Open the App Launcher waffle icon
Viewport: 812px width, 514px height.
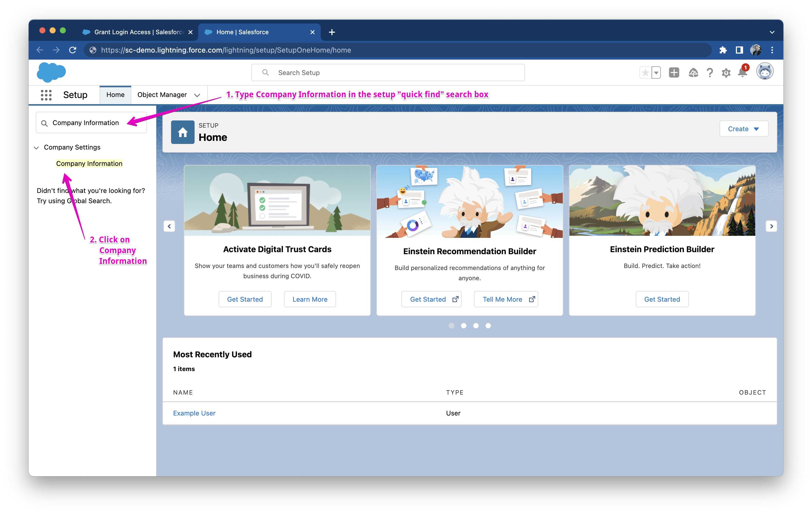[x=46, y=95]
